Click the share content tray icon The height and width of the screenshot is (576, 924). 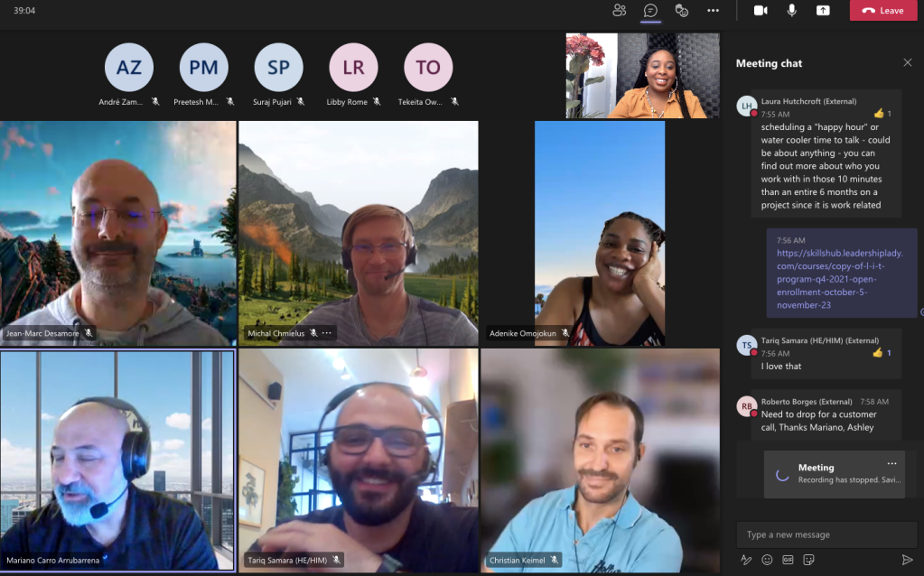(x=822, y=10)
